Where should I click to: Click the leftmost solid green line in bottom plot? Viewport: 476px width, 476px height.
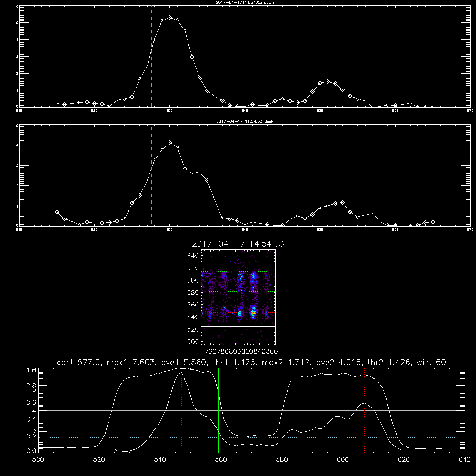tap(116, 410)
